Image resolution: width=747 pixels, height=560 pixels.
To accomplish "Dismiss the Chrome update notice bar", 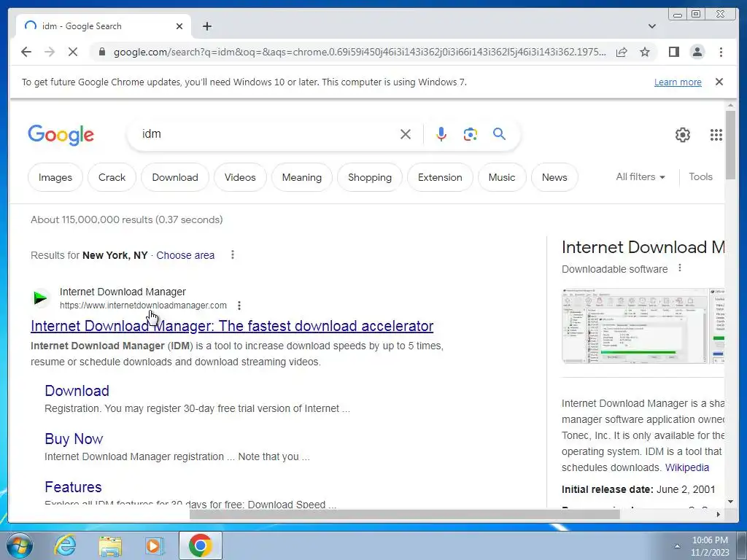I will [719, 82].
